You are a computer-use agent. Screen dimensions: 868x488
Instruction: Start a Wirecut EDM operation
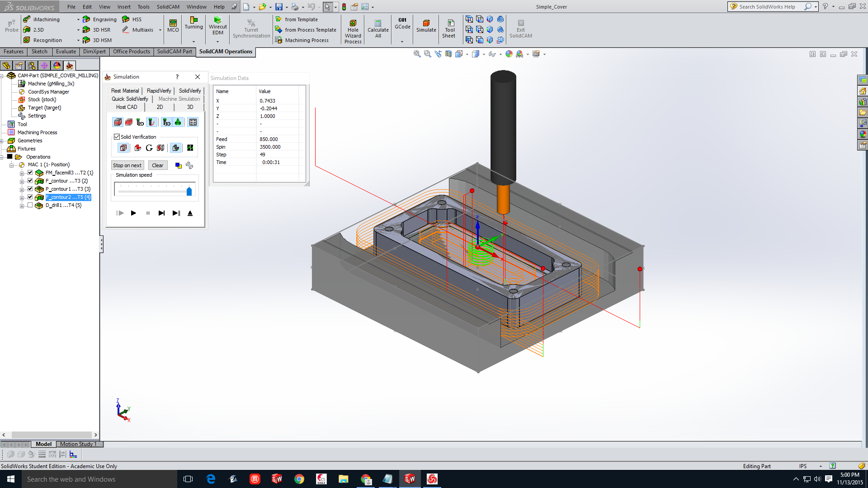pos(218,26)
